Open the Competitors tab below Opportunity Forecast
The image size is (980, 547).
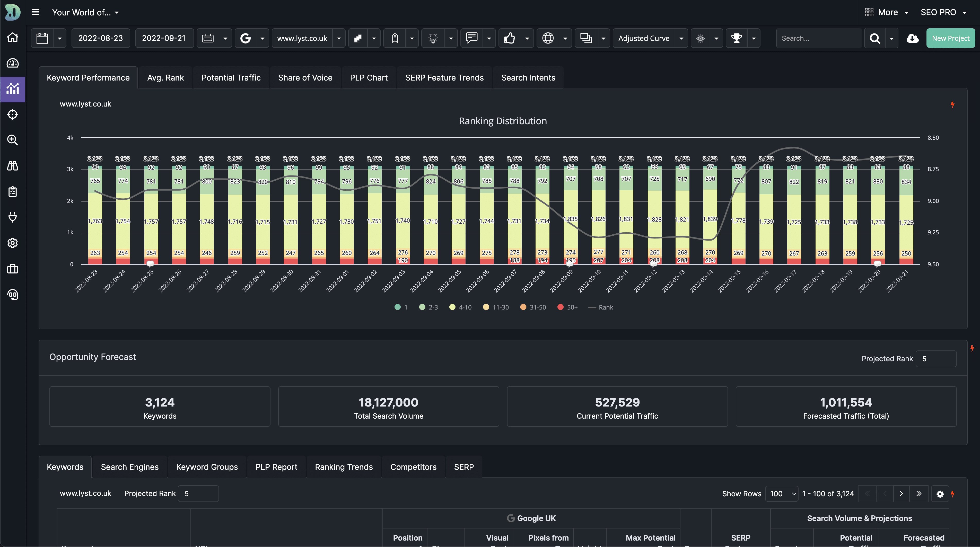[414, 467]
